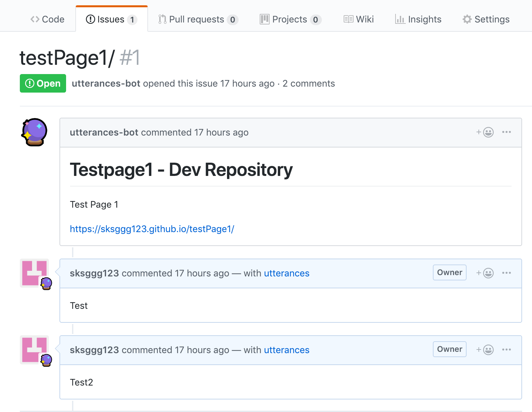Follow the sksggg123.github.io/testPage1 link

click(152, 229)
